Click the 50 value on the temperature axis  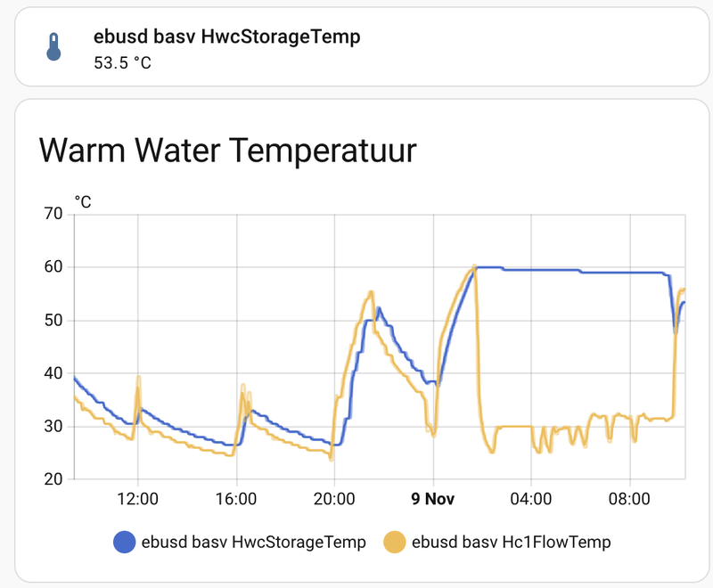pyautogui.click(x=53, y=321)
